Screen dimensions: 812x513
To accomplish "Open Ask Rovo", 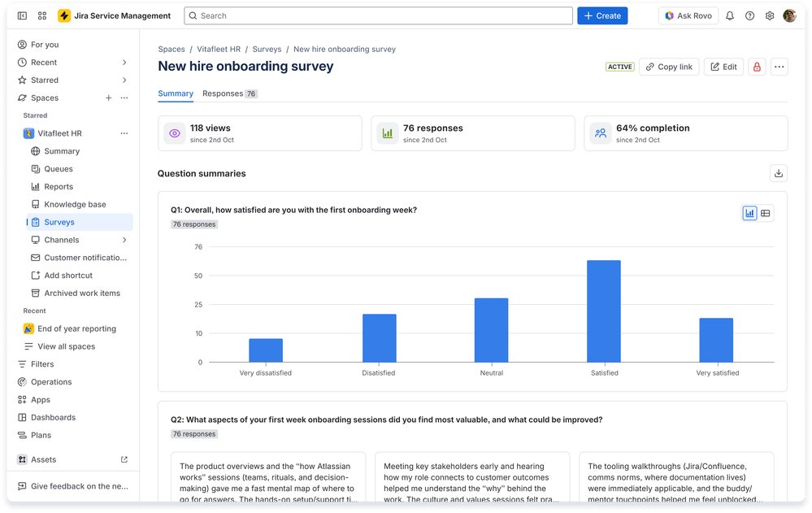I will point(688,15).
